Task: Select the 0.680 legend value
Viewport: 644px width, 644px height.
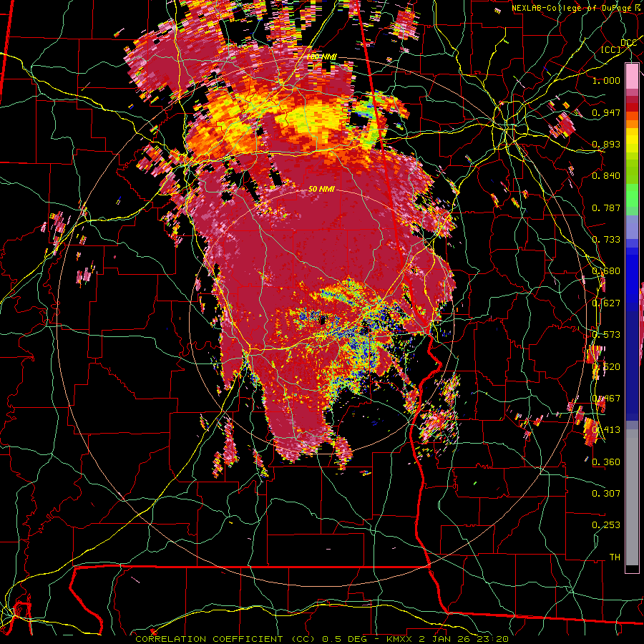Action: pos(606,271)
